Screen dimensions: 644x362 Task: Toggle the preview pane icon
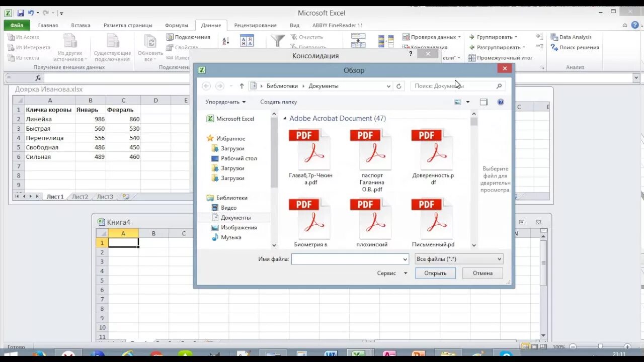[484, 102]
